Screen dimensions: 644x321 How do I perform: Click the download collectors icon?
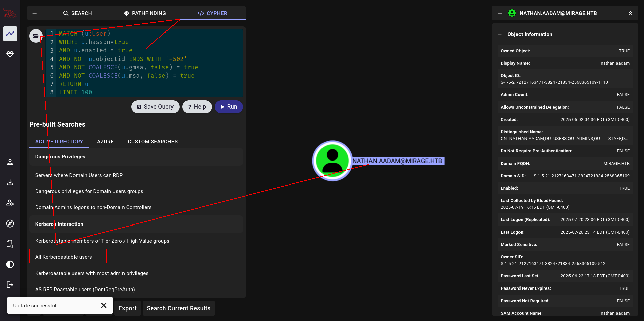(10, 183)
